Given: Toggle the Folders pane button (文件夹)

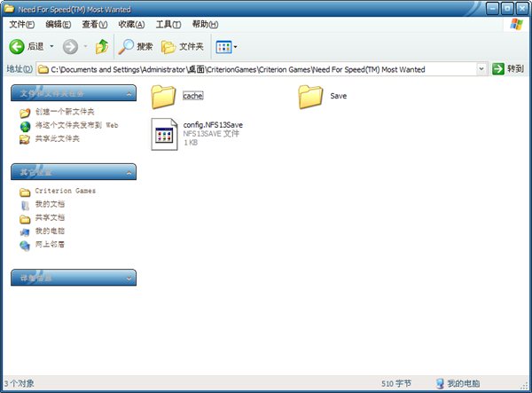Looking at the screenshot, I should 183,47.
